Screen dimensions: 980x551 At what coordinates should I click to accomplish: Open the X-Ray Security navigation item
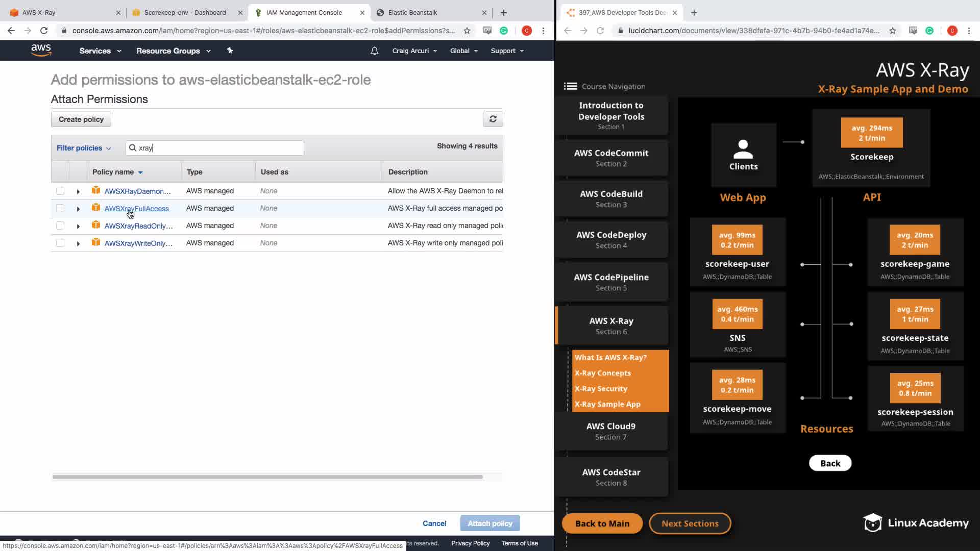click(x=601, y=389)
